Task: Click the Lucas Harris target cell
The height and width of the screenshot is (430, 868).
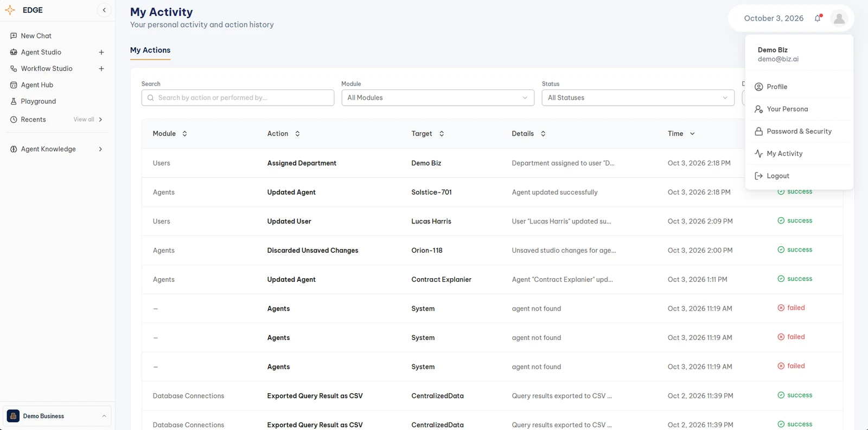Action: pos(431,221)
